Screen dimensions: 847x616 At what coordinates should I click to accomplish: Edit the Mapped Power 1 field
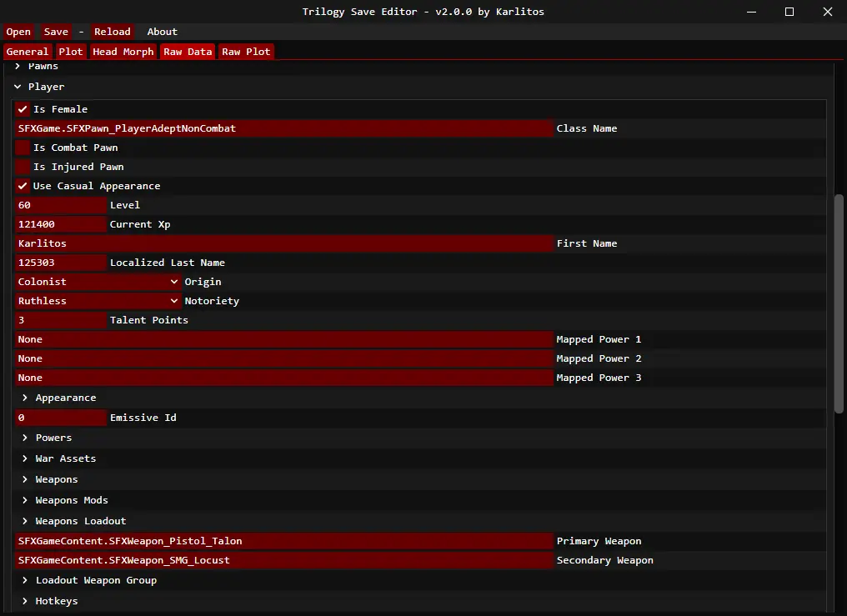pos(284,339)
